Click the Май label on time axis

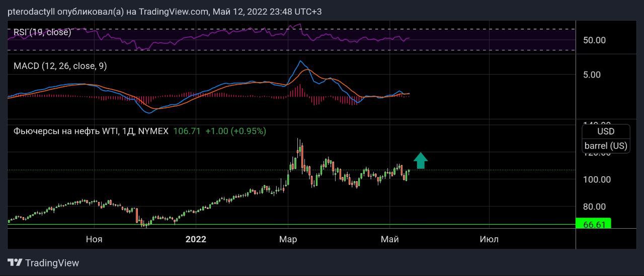390,239
